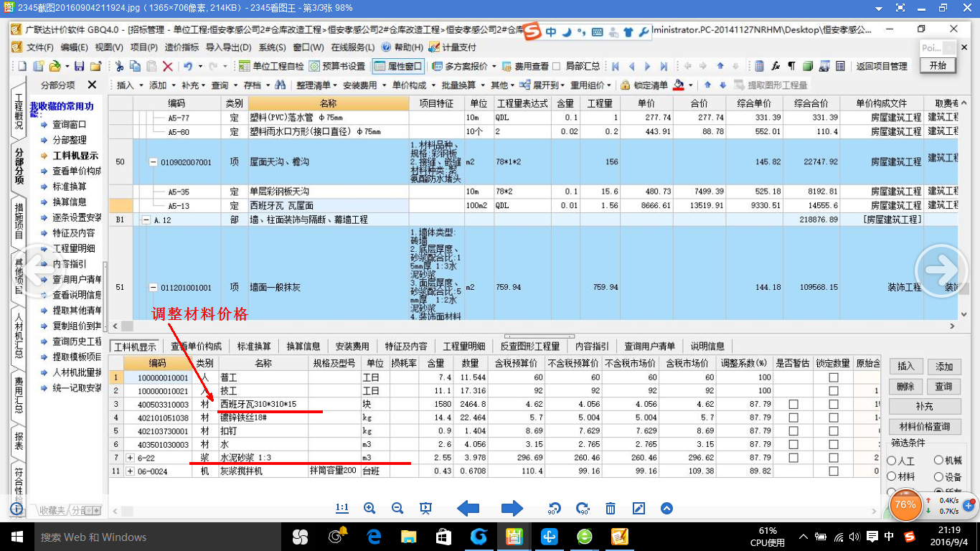Switch to the 说明信息 tab
980x551 pixels.
[x=707, y=346]
